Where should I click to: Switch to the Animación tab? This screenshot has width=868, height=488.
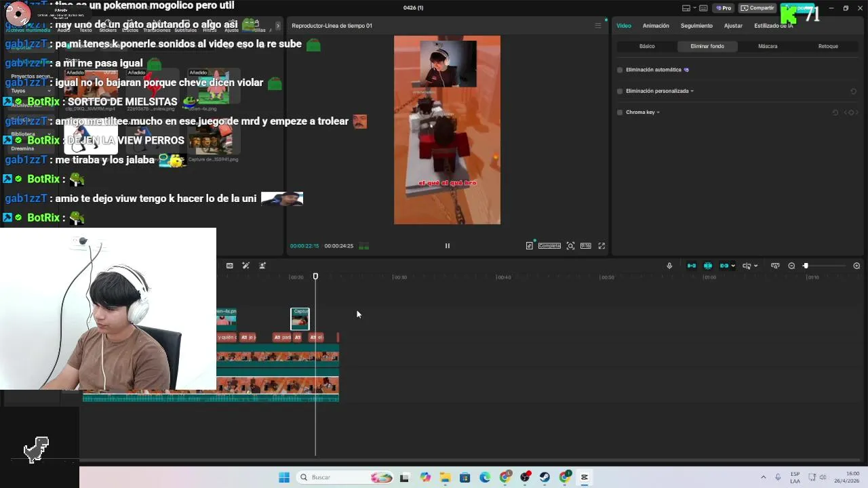tap(656, 26)
